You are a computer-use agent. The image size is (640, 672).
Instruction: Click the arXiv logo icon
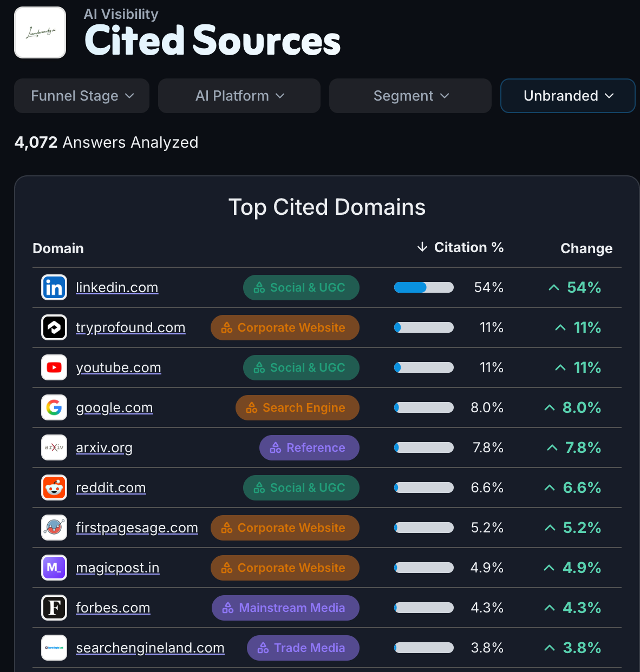tap(54, 447)
